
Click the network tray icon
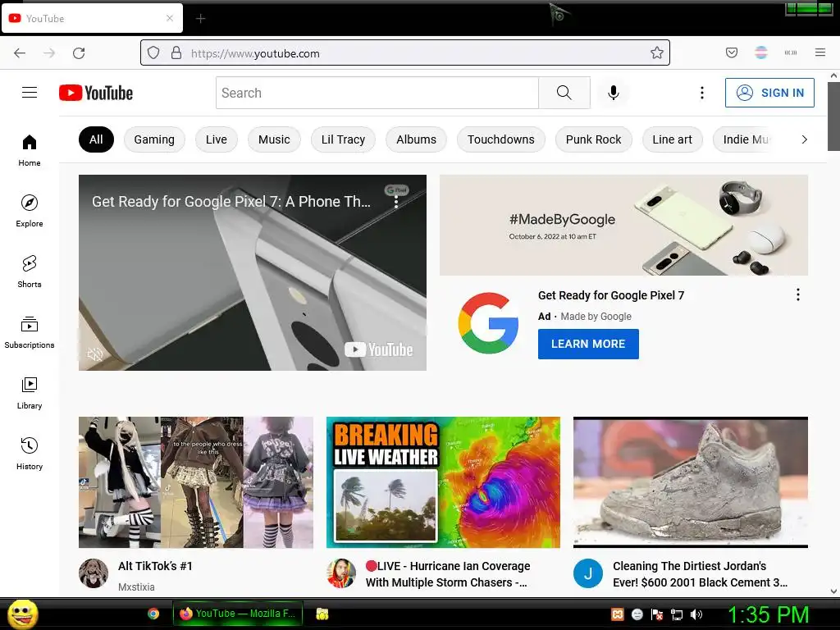point(677,614)
